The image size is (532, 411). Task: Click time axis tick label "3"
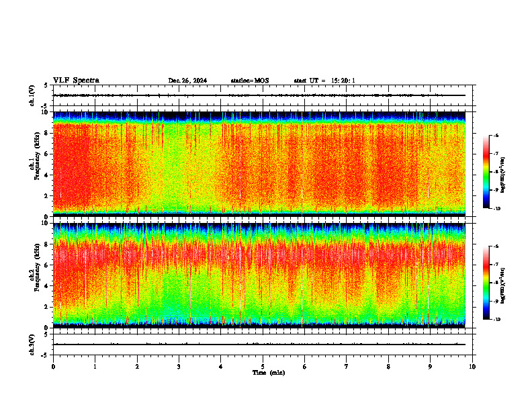coord(179,367)
